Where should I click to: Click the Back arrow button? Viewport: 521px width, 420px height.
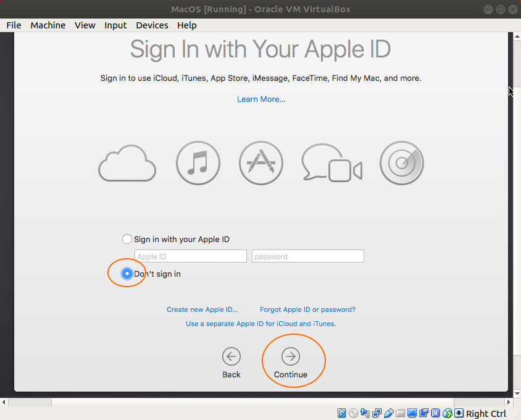pyautogui.click(x=231, y=356)
